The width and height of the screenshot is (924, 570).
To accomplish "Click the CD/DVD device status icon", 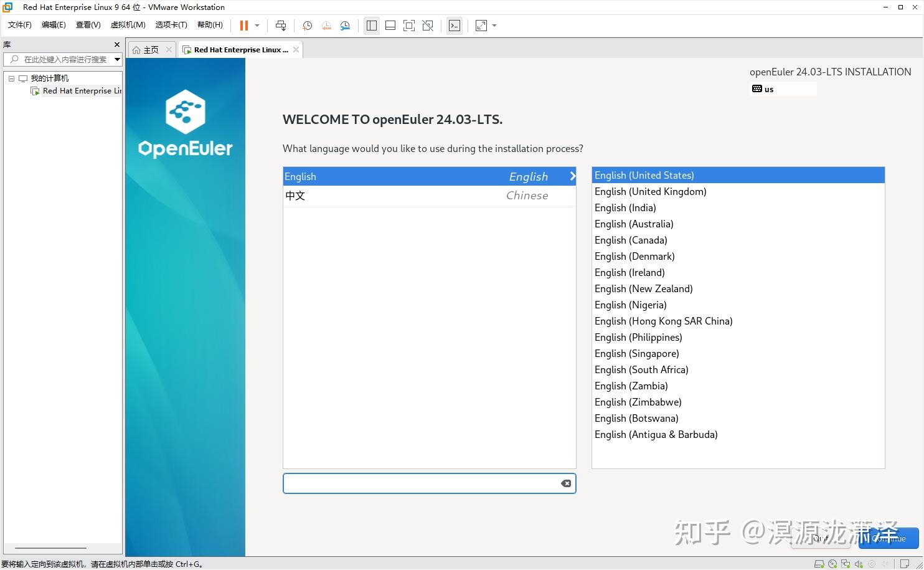I will click(832, 564).
